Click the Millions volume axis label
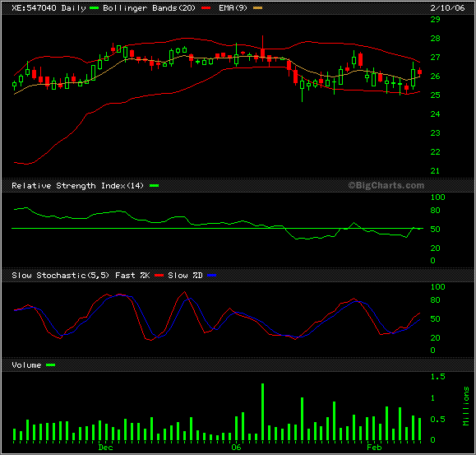Screen dimensions: 476x455 click(x=466, y=406)
